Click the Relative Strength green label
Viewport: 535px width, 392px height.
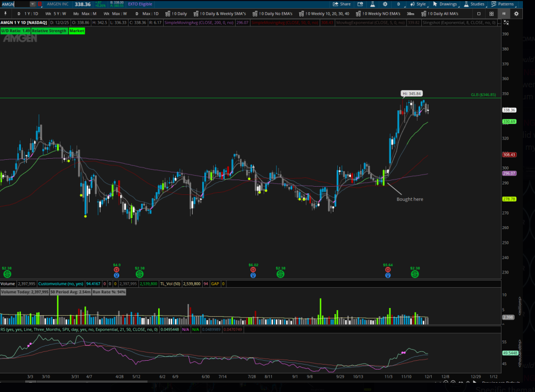49,31
